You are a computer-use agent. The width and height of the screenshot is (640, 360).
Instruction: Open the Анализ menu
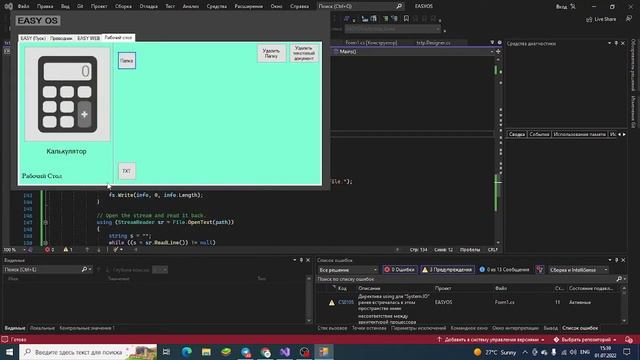(191, 6)
